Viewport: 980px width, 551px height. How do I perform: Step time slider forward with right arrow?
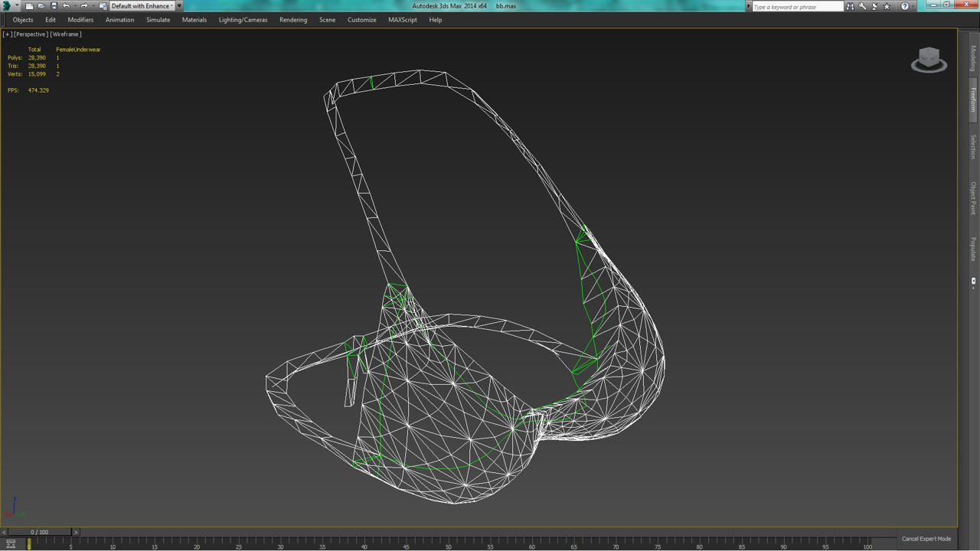[x=75, y=532]
